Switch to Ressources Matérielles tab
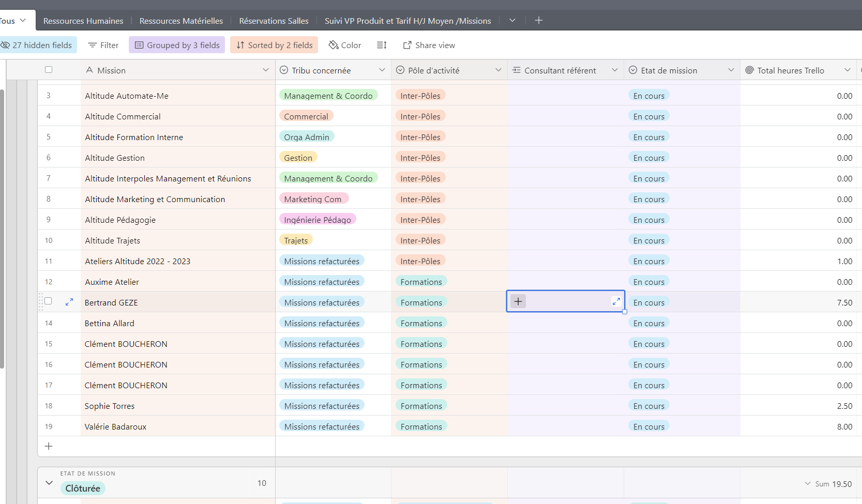Image resolution: width=862 pixels, height=504 pixels. [x=181, y=21]
